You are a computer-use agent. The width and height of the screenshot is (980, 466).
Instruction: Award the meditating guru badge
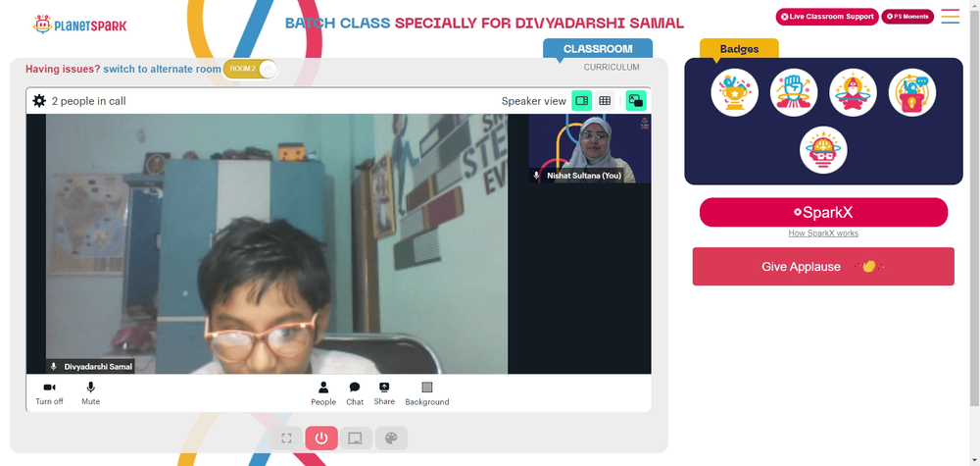point(853,92)
